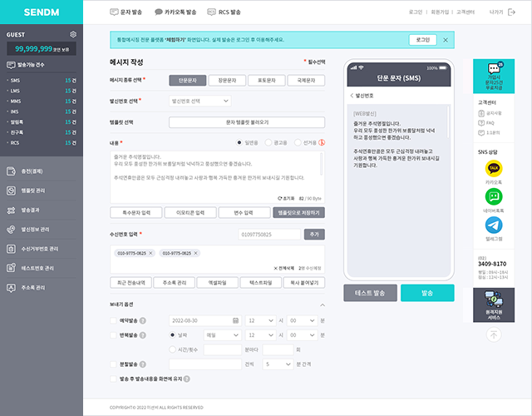The width and height of the screenshot is (532, 416).
Task: Click the 발신정보 관리 sidebar icon
Action: point(11,230)
